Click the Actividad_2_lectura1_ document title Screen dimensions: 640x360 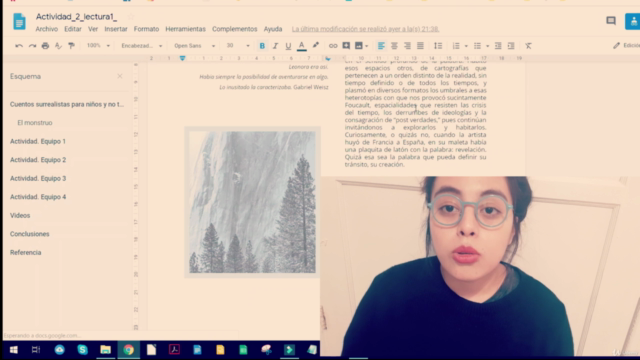coord(76,17)
